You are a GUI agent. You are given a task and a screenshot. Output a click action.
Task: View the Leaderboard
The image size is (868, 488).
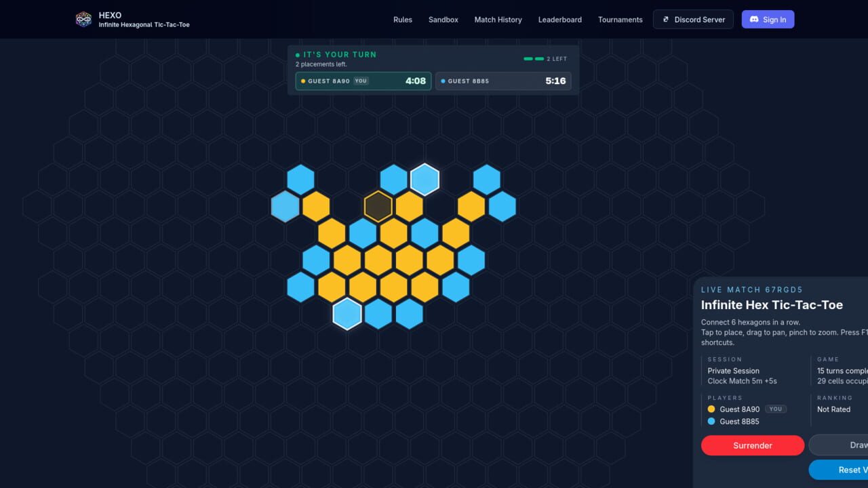[x=560, y=20]
